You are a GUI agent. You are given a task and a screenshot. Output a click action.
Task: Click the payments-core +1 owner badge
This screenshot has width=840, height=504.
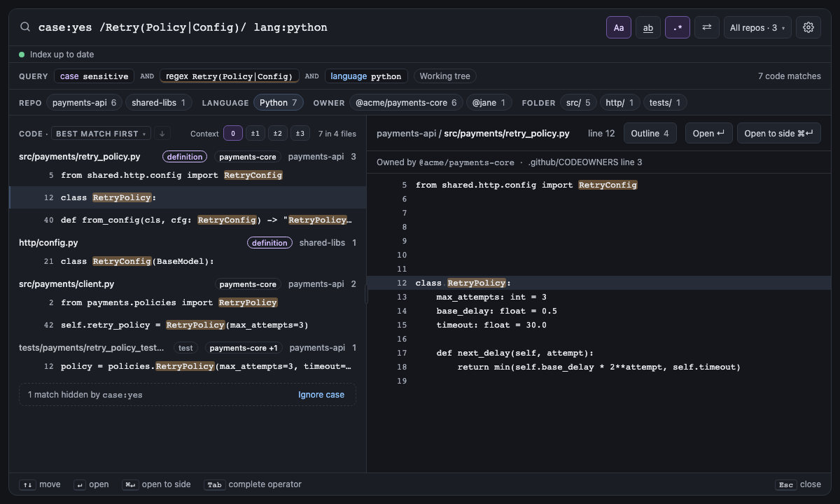[x=244, y=348]
